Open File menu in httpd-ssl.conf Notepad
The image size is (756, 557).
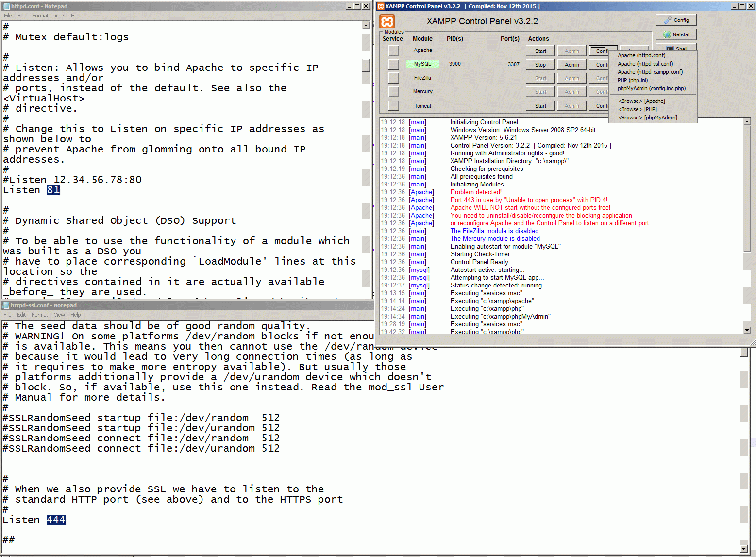(x=8, y=315)
